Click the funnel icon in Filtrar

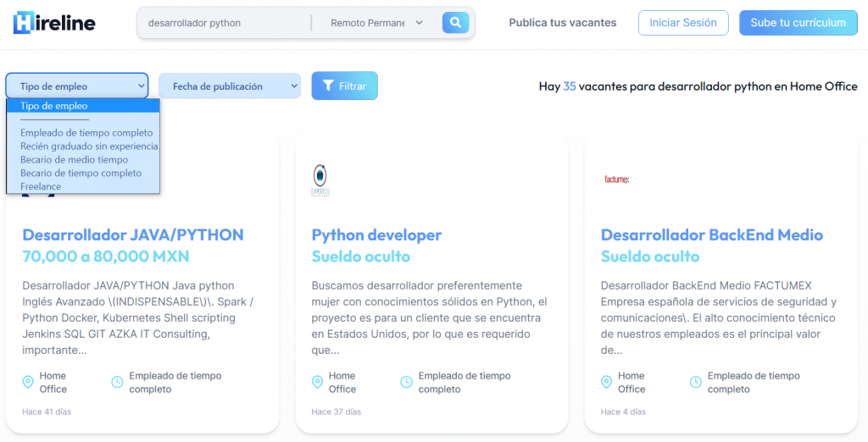(x=328, y=86)
